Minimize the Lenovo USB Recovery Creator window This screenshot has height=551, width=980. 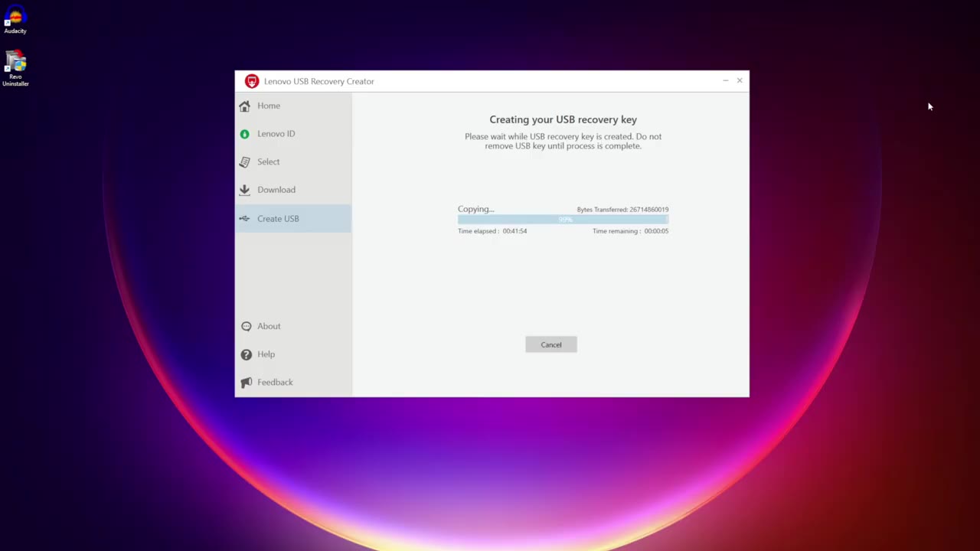pos(725,80)
